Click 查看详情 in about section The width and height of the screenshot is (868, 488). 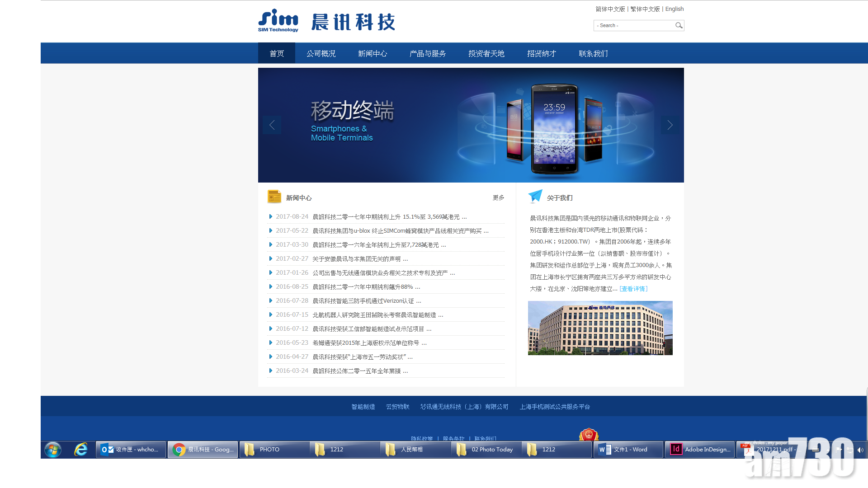[x=633, y=289]
